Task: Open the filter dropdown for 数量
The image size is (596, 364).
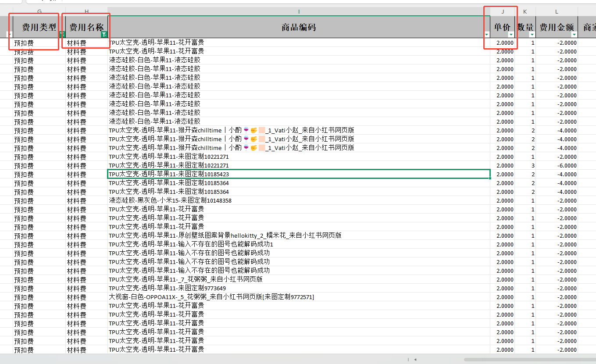Action: (532, 34)
